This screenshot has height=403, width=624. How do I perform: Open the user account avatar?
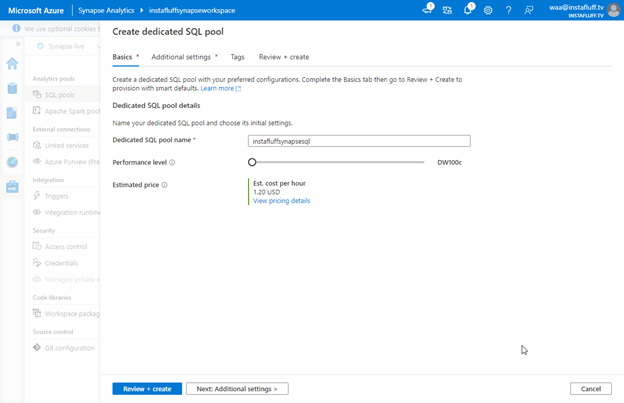[614, 10]
